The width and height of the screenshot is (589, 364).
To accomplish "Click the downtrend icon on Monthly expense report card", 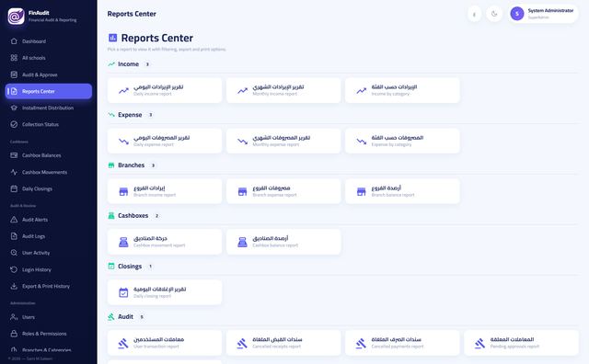I will coord(242,142).
